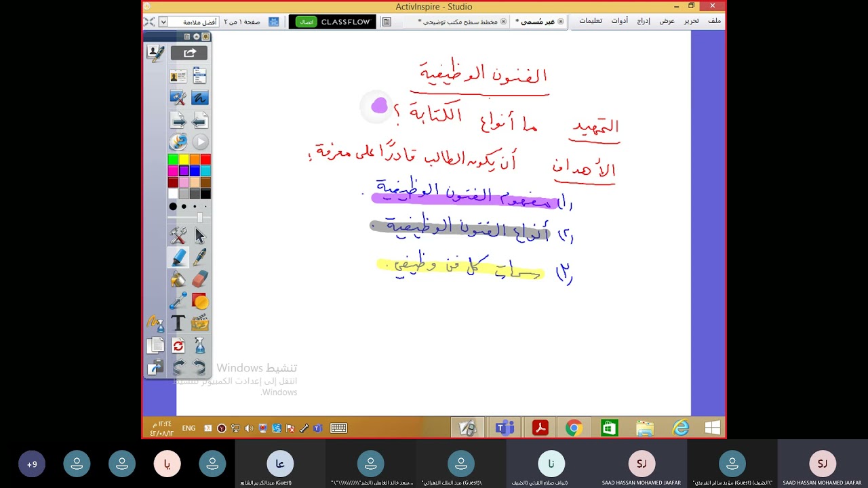
Task: Pick the green color swatch
Action: (x=173, y=159)
